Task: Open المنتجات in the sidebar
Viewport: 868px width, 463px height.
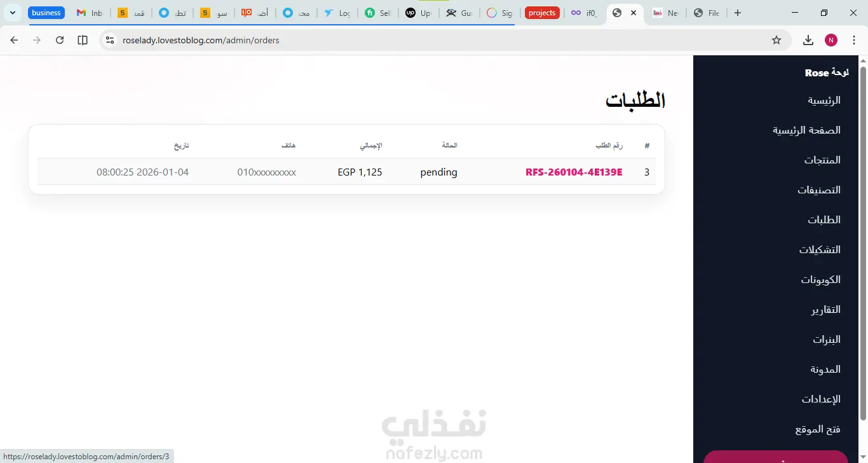Action: pyautogui.click(x=822, y=160)
